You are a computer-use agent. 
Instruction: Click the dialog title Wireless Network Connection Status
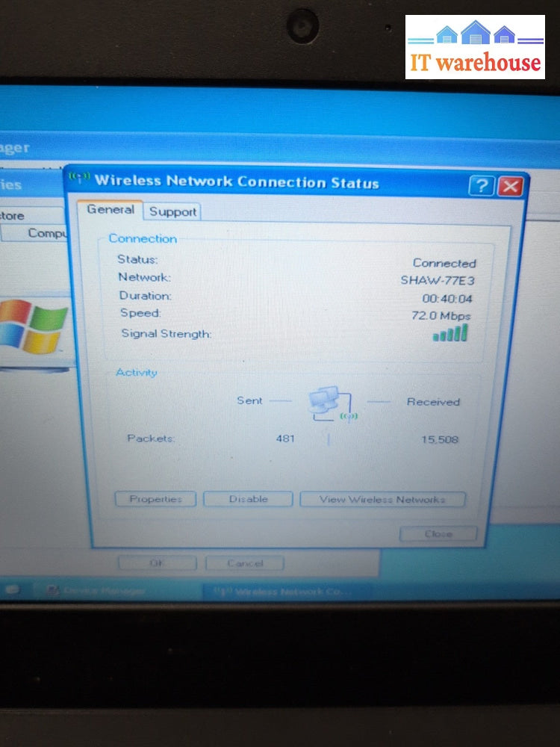pos(237,182)
